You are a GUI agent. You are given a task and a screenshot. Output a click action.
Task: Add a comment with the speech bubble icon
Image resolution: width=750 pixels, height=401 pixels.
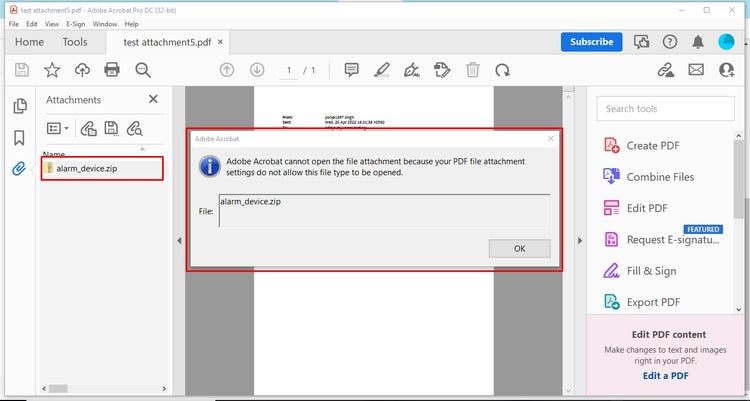(x=352, y=70)
